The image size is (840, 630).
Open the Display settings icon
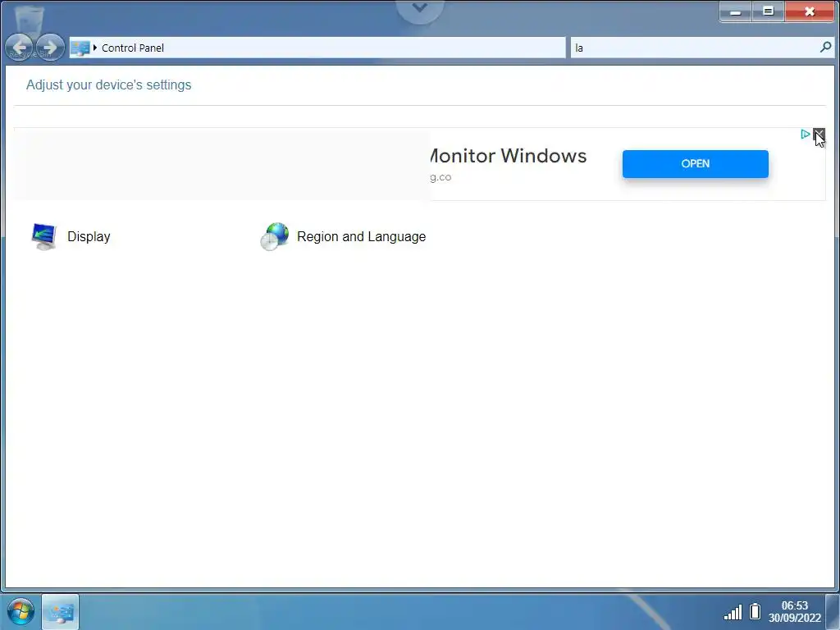click(x=43, y=236)
